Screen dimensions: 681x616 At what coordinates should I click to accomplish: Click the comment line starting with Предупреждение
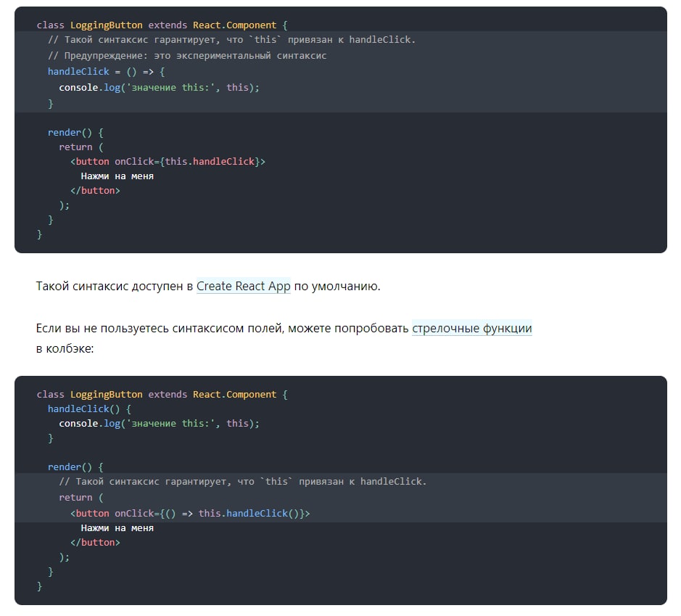pyautogui.click(x=187, y=56)
